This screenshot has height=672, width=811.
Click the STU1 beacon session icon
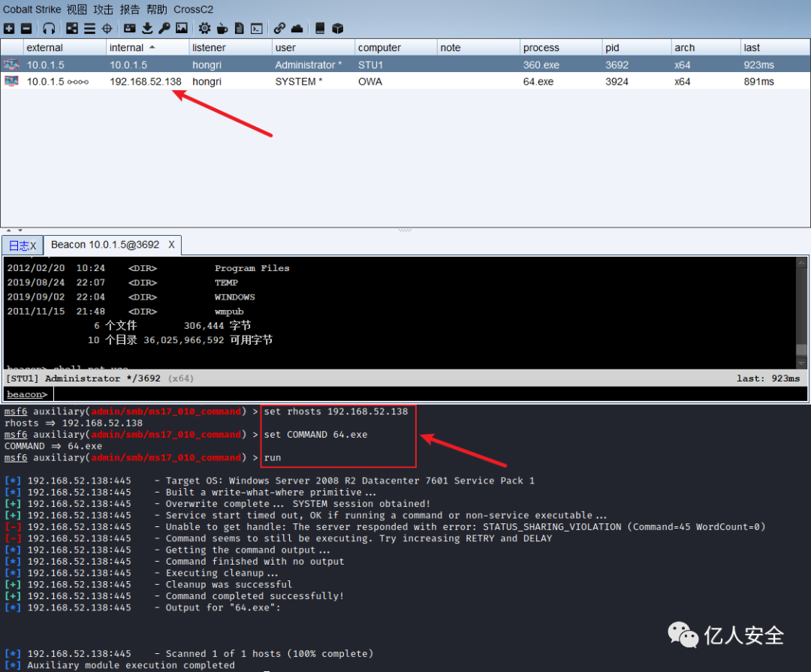[11, 65]
